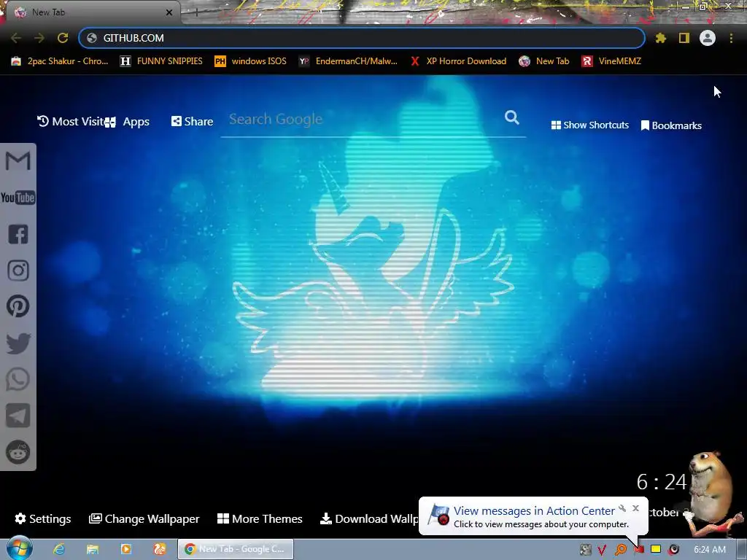Open YouTube from the sidebar
Image resolution: width=747 pixels, height=560 pixels.
coord(18,198)
